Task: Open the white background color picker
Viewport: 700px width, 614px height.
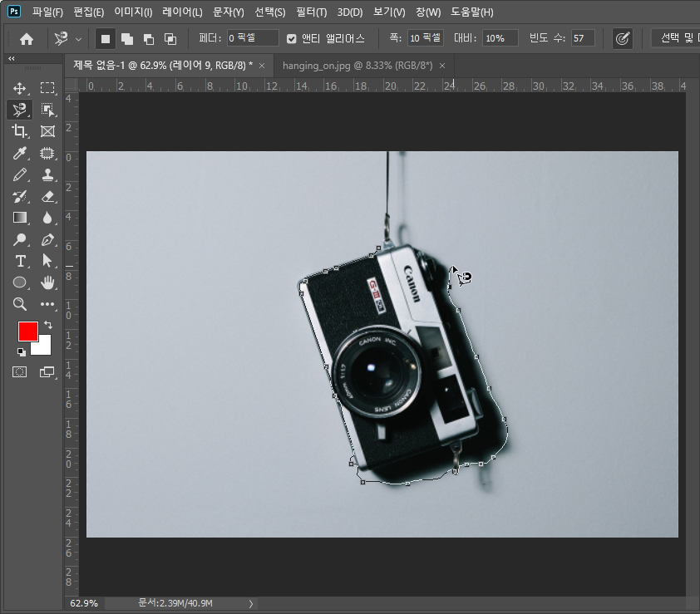Action: pyautogui.click(x=44, y=347)
